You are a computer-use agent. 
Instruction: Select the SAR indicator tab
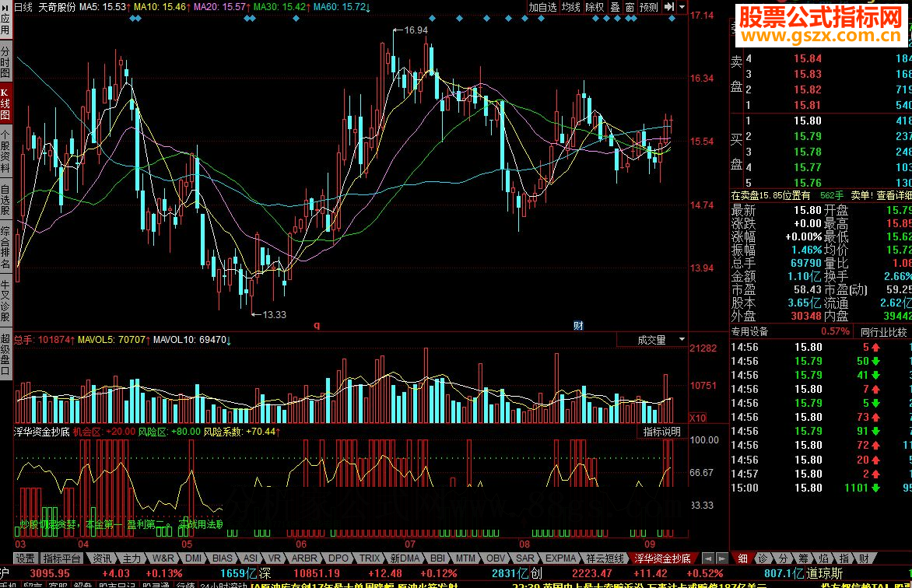point(525,558)
